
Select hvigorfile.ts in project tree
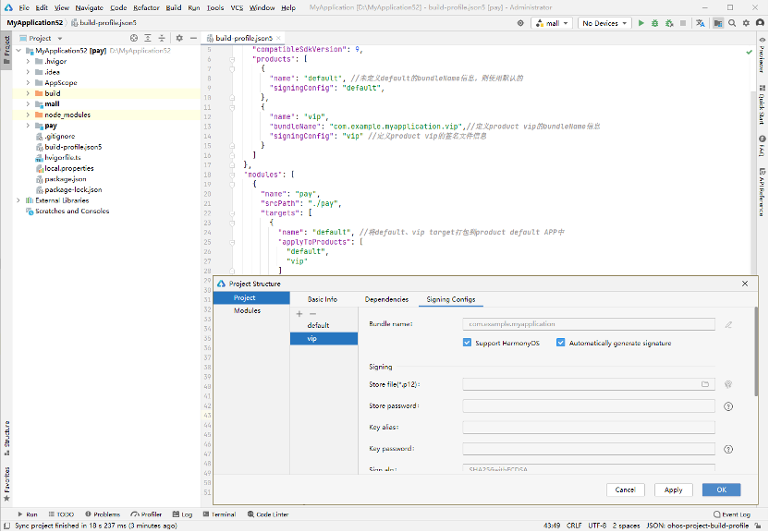[62, 158]
